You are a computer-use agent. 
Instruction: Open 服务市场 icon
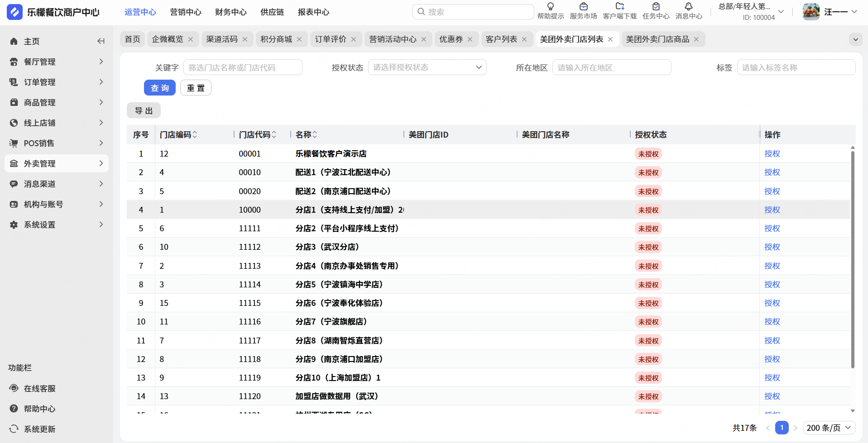tap(584, 6)
